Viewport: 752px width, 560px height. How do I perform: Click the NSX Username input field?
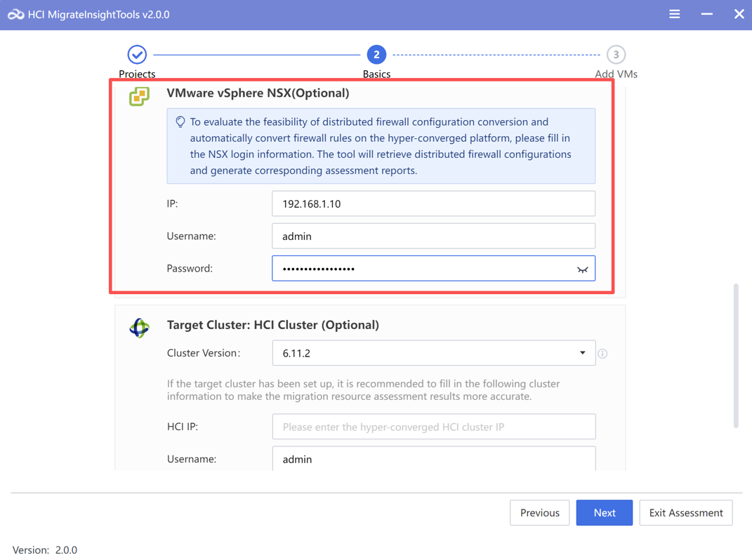[433, 236]
